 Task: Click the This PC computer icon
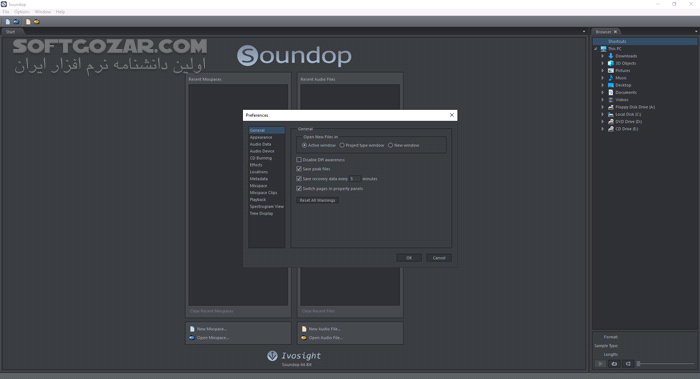coord(604,49)
